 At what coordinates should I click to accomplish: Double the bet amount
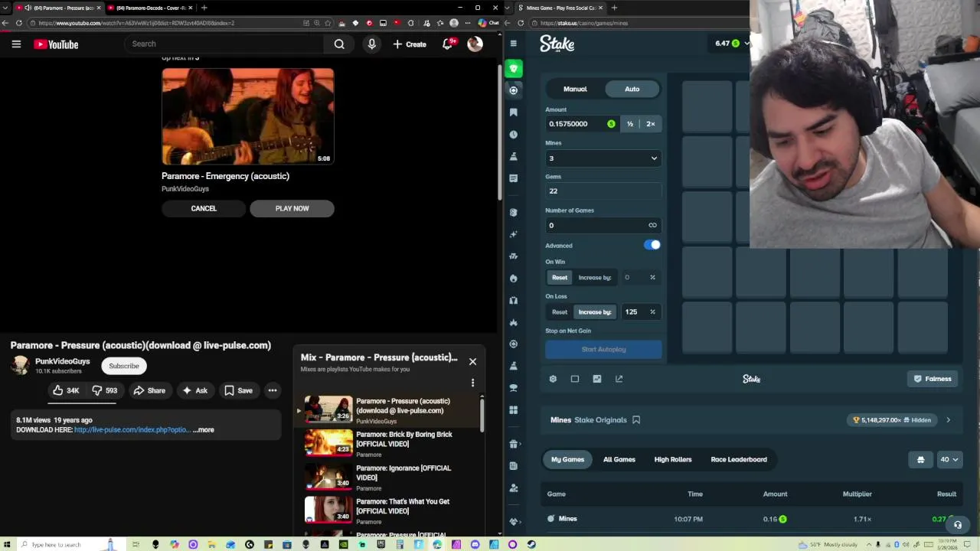pos(651,124)
